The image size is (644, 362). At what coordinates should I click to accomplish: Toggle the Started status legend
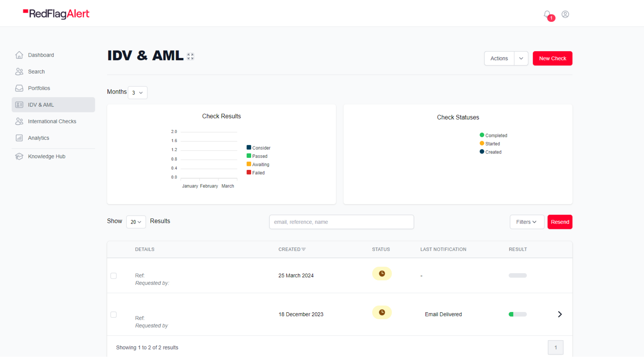click(490, 144)
